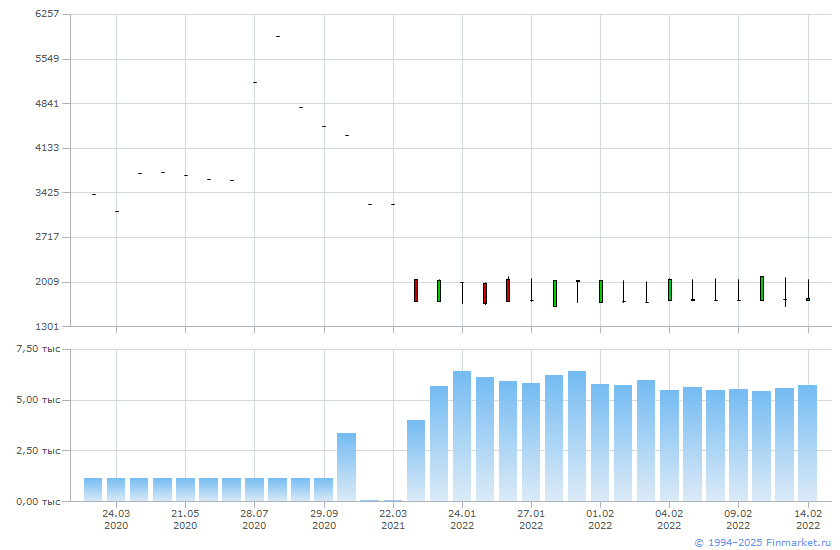Click the 24.01 2022 date label
840x550 pixels.
coord(462,519)
